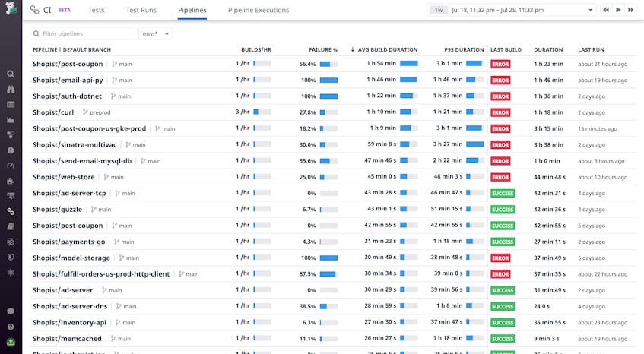Screen dimensions: 644x354
Task: Sort by the Duration column header
Action: point(548,49)
